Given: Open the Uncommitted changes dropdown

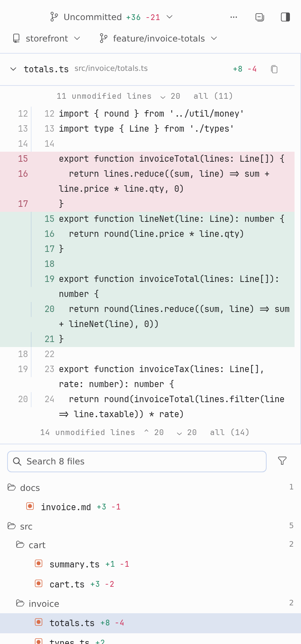Looking at the screenshot, I should (112, 17).
